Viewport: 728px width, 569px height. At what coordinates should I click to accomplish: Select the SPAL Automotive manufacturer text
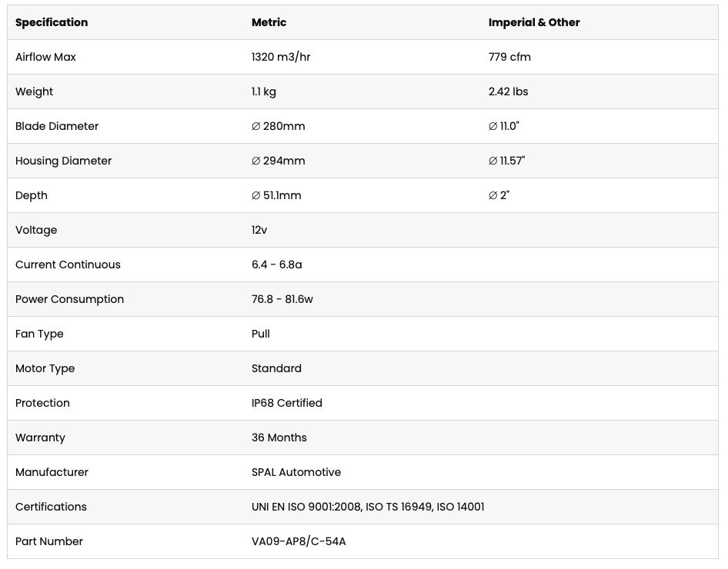(x=296, y=472)
